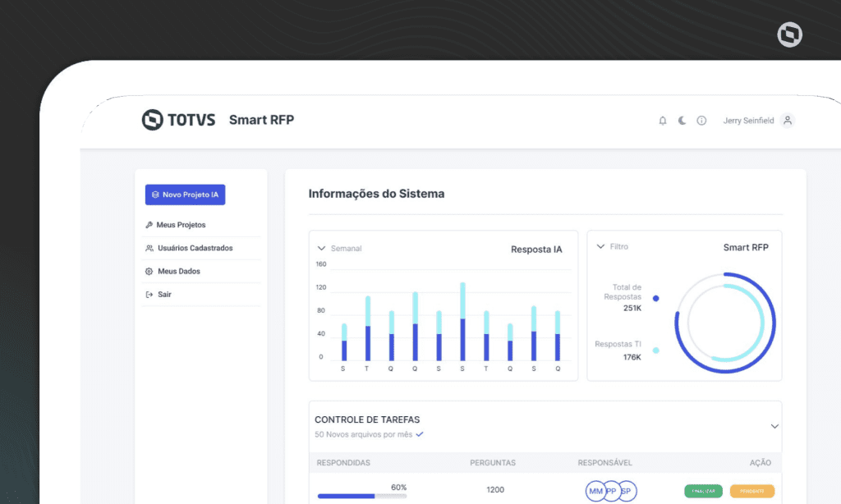The height and width of the screenshot is (504, 841).
Task: Click the Novo Projeto IA button
Action: point(185,195)
